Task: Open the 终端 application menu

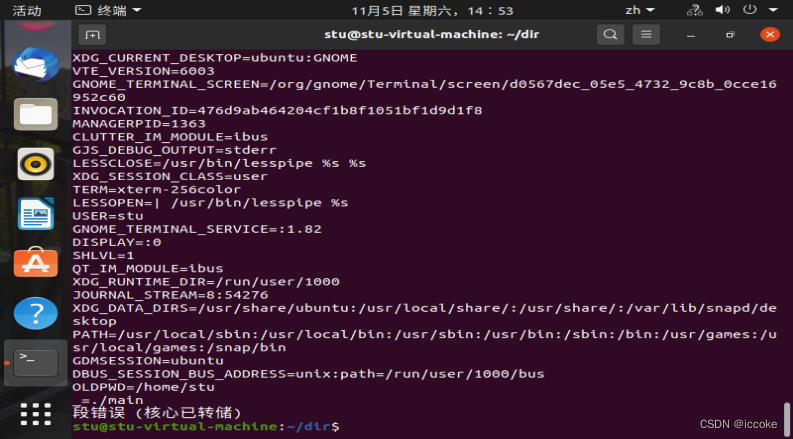Action: click(108, 10)
